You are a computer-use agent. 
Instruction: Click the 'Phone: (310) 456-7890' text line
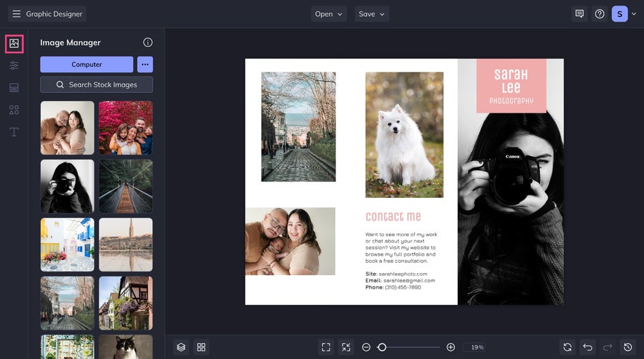[393, 287]
